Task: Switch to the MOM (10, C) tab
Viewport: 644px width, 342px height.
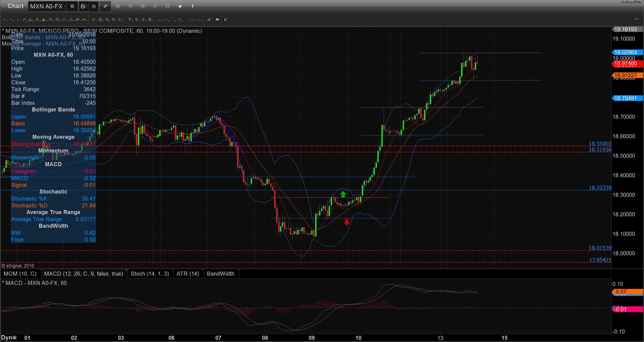Action: 20,274
